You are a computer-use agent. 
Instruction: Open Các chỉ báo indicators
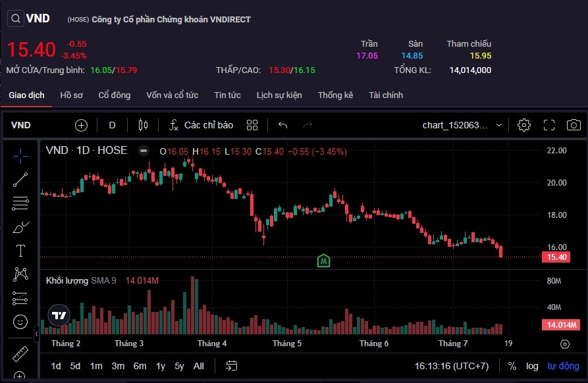tap(201, 125)
